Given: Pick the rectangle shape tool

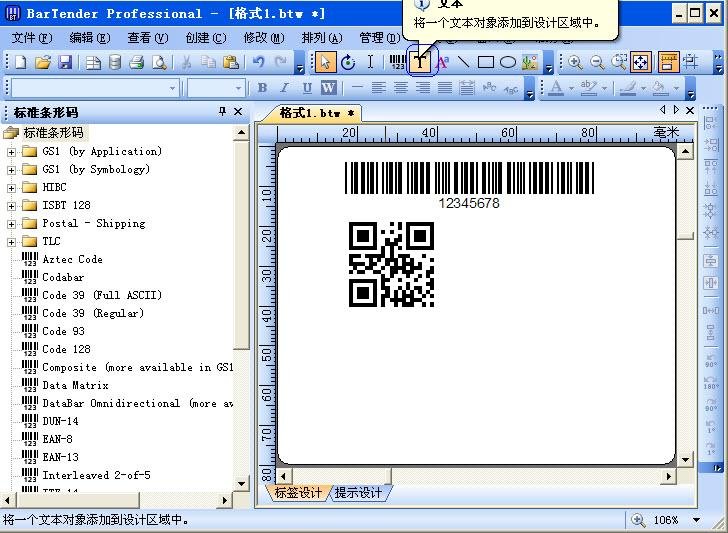Looking at the screenshot, I should point(486,62).
